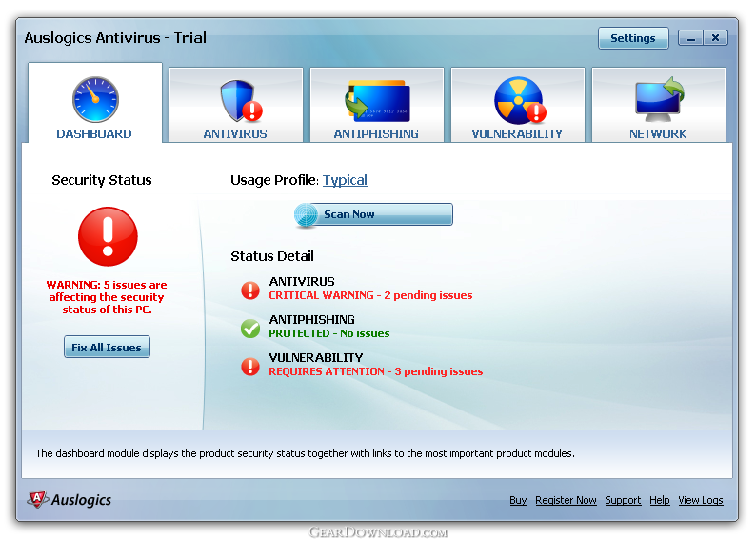756x540 pixels.
Task: Click the Antivirus shield icon
Action: tap(241, 100)
